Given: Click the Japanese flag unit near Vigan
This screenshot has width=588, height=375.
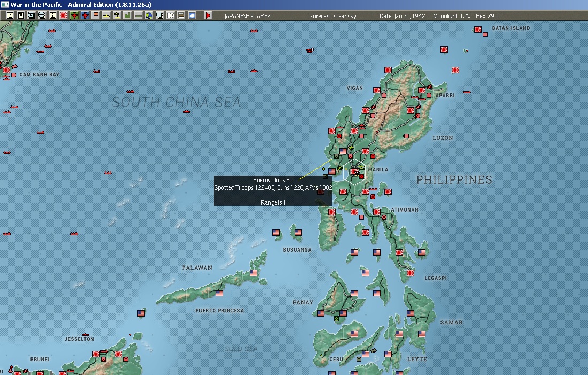Looking at the screenshot, I should (376, 90).
